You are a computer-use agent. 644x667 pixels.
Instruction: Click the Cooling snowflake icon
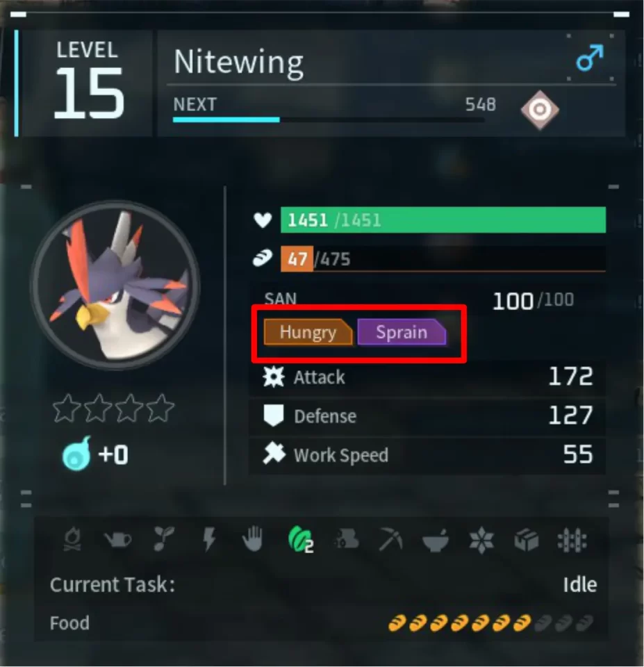[x=481, y=541]
